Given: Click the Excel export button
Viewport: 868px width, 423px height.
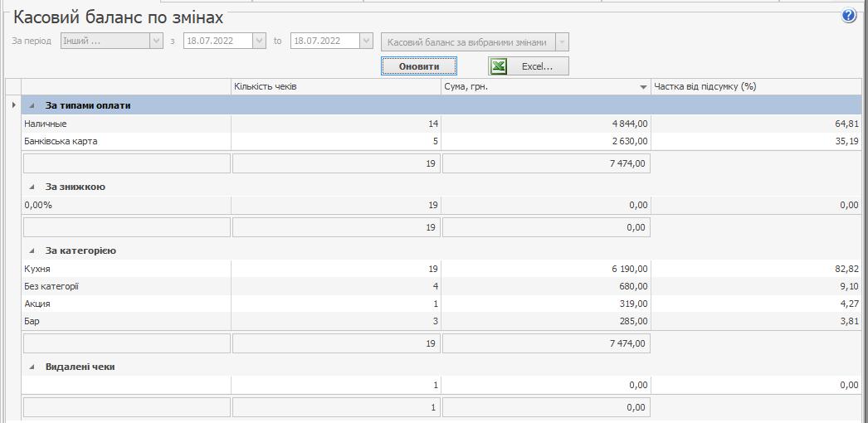Looking at the screenshot, I should pyautogui.click(x=528, y=66).
